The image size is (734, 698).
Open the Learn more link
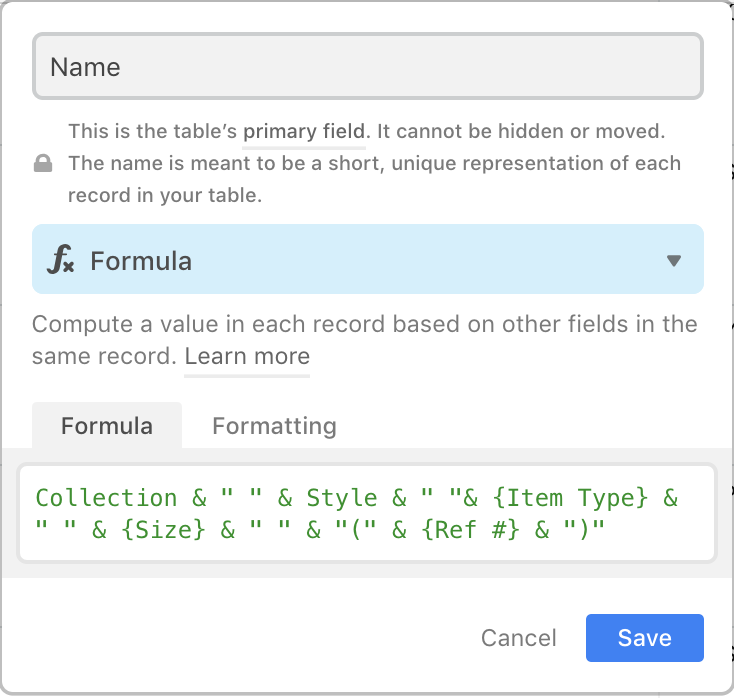247,357
